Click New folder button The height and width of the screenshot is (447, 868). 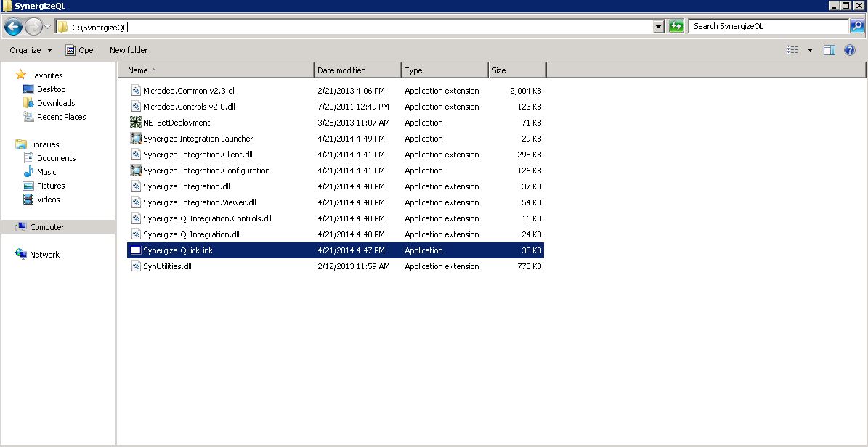click(129, 50)
